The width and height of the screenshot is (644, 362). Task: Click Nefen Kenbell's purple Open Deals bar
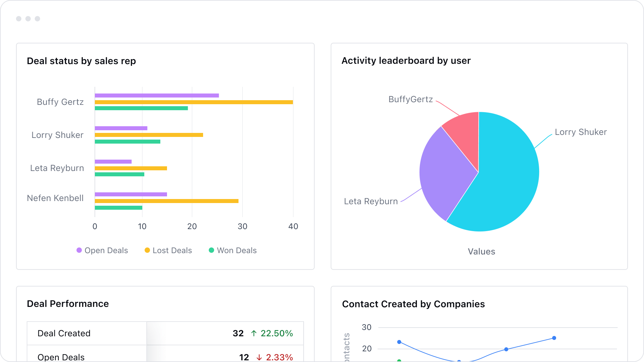point(131,194)
